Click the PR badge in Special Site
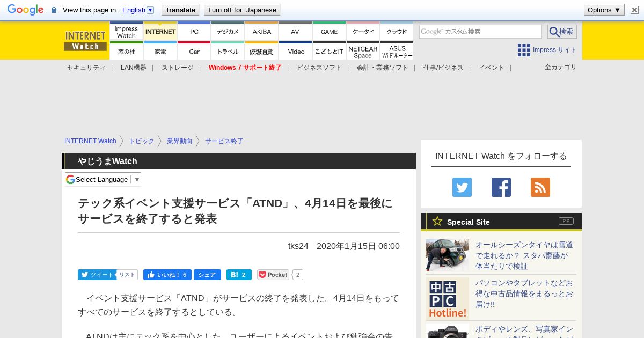The image size is (644, 338). coord(566,221)
